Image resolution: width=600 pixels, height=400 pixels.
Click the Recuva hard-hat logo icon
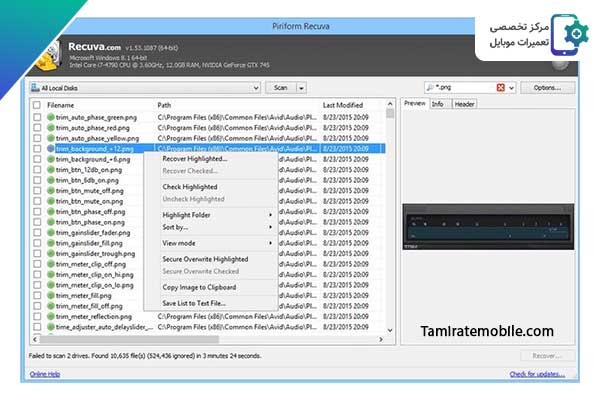[49, 57]
